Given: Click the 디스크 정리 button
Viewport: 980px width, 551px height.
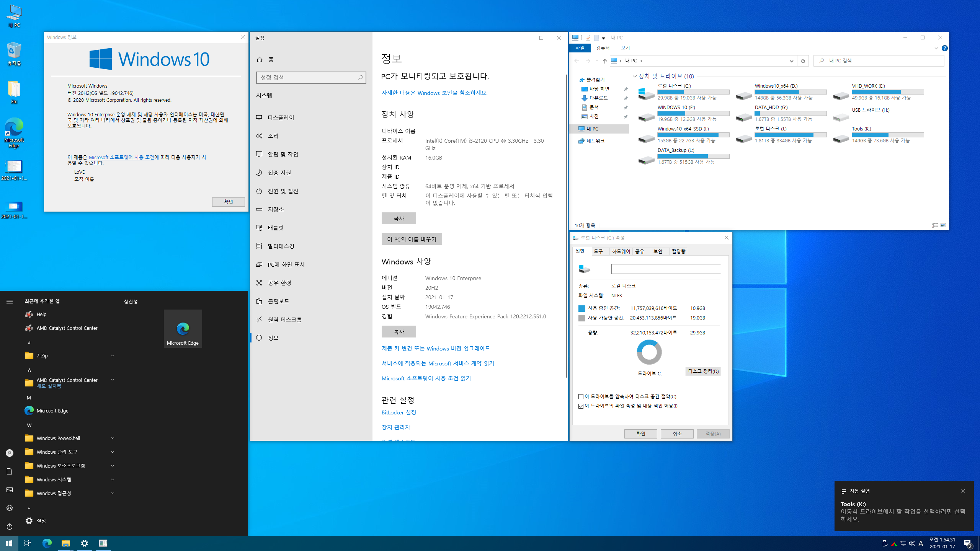Looking at the screenshot, I should [703, 371].
